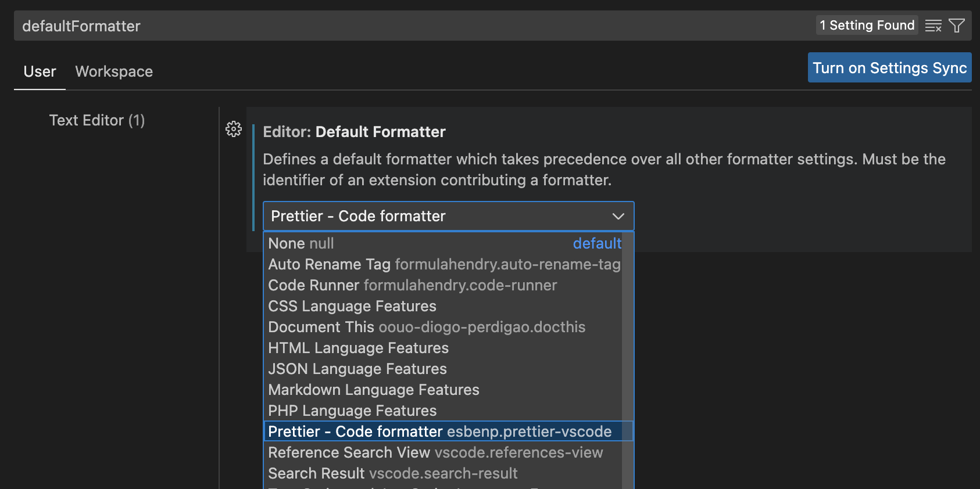Switch to the User tab
The width and height of the screenshot is (980, 489).
point(40,71)
